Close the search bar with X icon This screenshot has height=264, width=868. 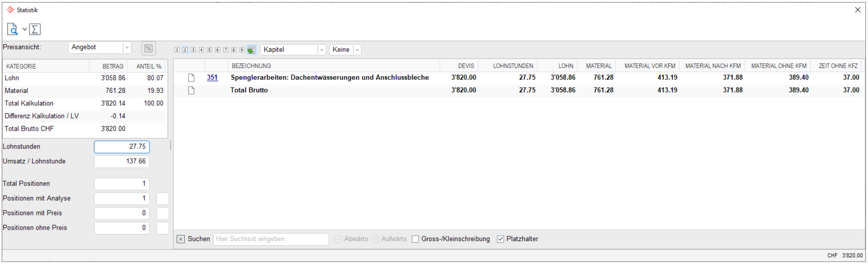(x=181, y=239)
